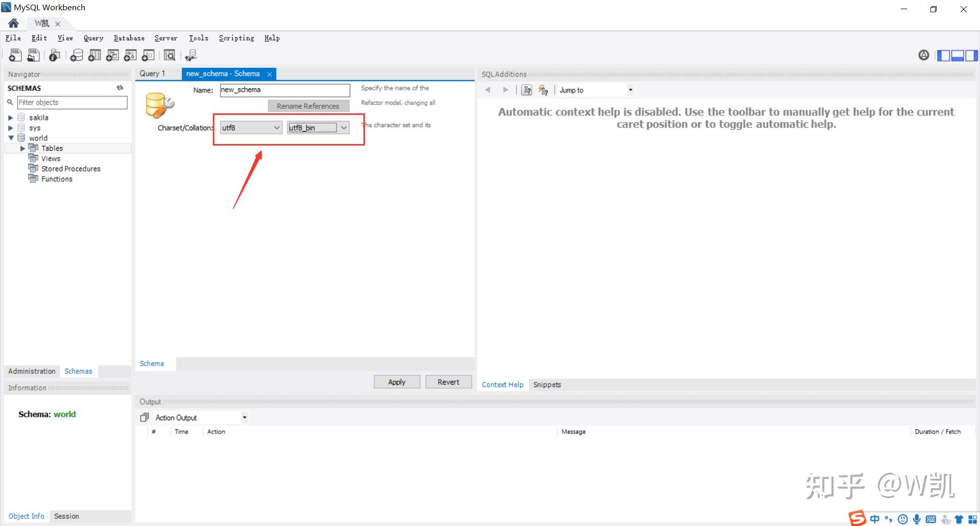
Task: Close the new_schema - Schema tab
Action: tap(269, 74)
